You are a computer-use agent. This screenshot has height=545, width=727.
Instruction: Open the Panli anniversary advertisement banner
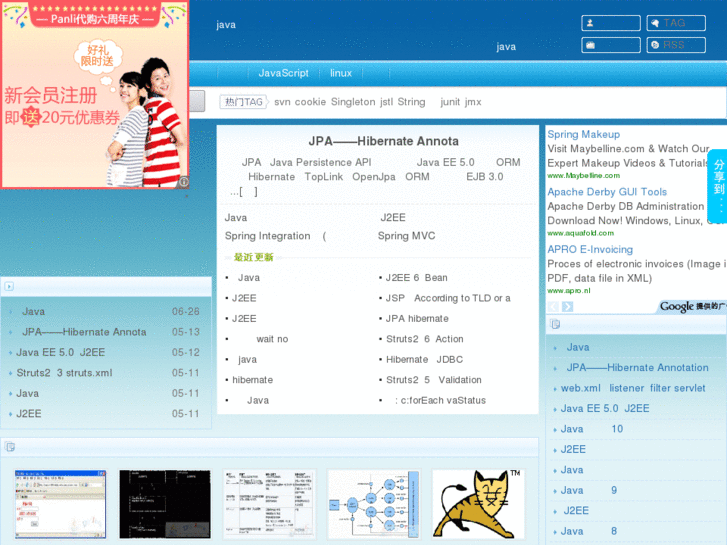point(95,94)
